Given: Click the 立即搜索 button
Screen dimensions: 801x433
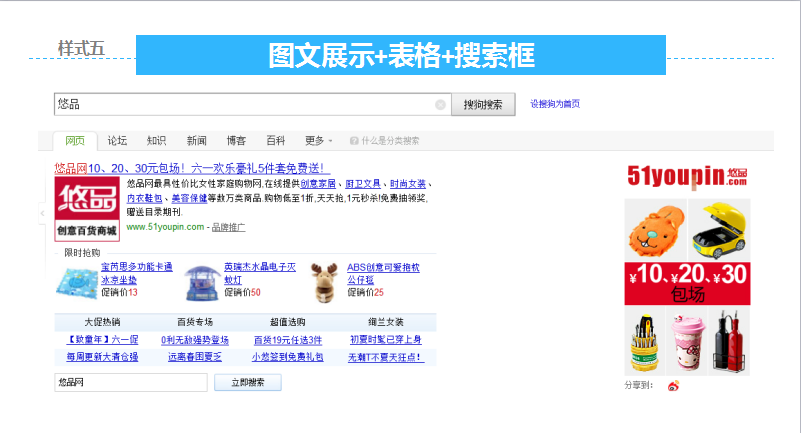Looking at the screenshot, I should coord(248,382).
